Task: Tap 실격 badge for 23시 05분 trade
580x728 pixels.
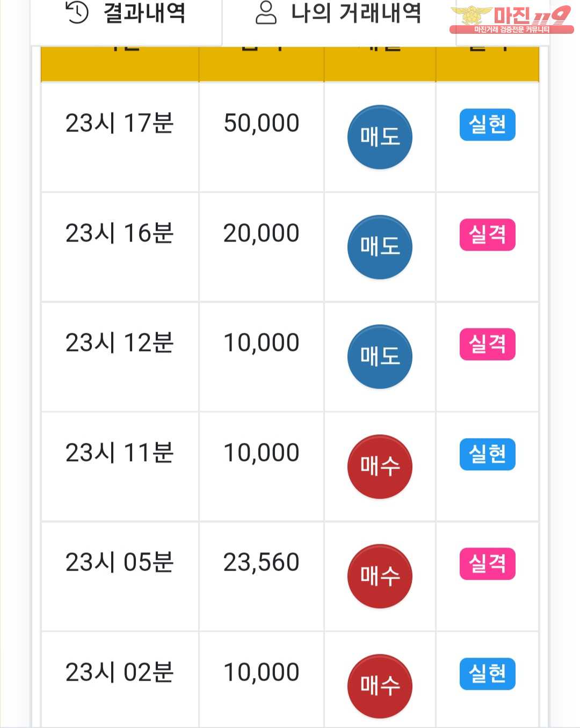Action: point(487,564)
